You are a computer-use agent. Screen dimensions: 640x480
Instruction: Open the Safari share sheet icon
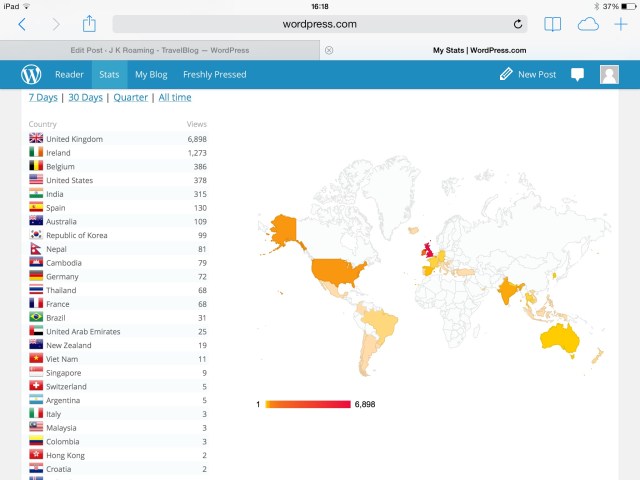(x=89, y=24)
